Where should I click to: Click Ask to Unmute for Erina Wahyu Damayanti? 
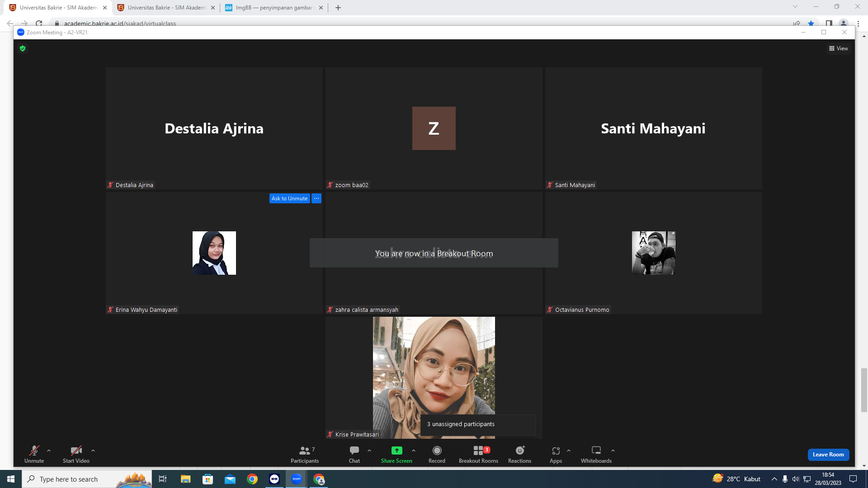coord(289,198)
